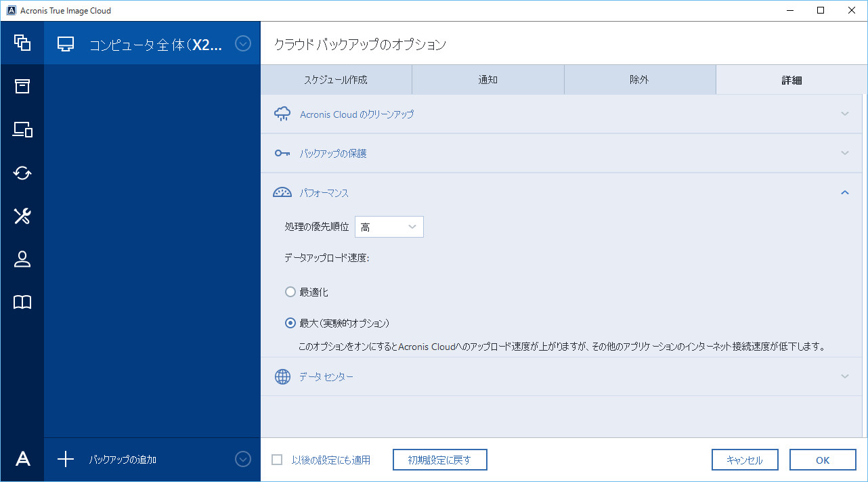Open the Tools section in the sidebar
Screen dimensions: 868x482
coord(22,216)
